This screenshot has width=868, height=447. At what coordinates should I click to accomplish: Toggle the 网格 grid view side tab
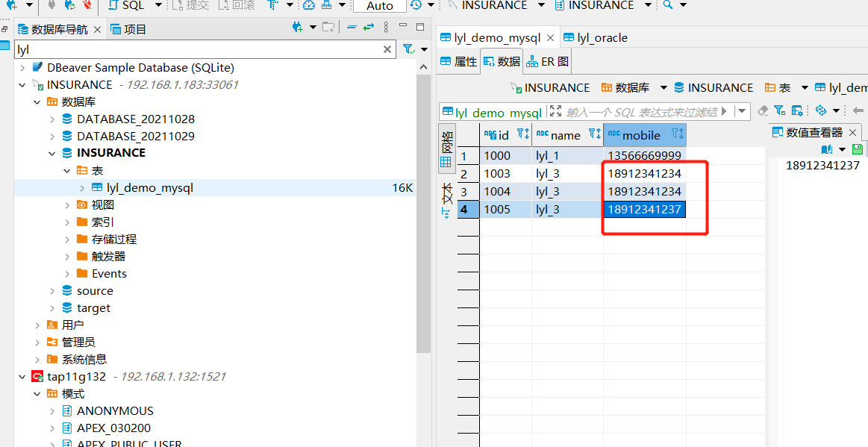point(446,150)
